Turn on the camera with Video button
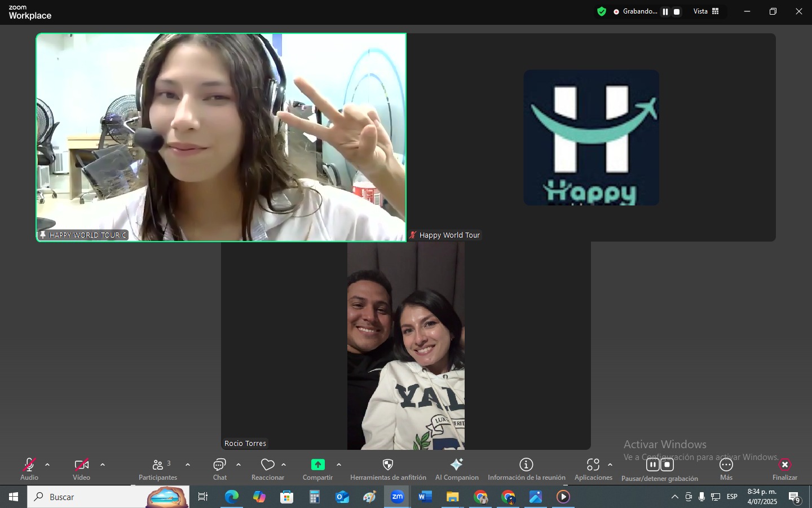This screenshot has height=508, width=812. (82, 468)
